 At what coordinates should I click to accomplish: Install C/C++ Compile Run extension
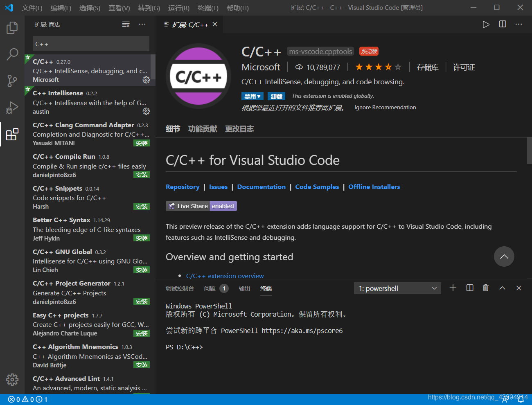click(142, 175)
